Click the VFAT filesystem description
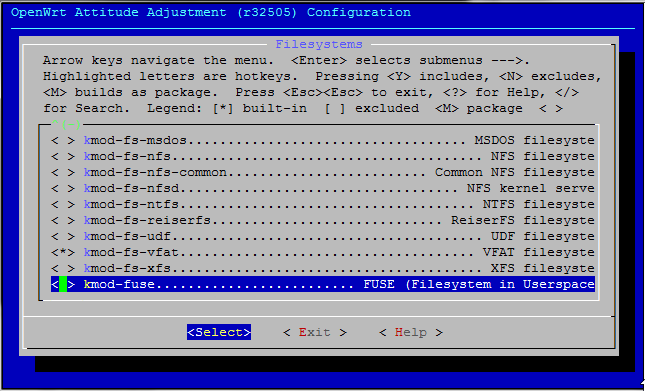The height and width of the screenshot is (391, 645). 538,252
